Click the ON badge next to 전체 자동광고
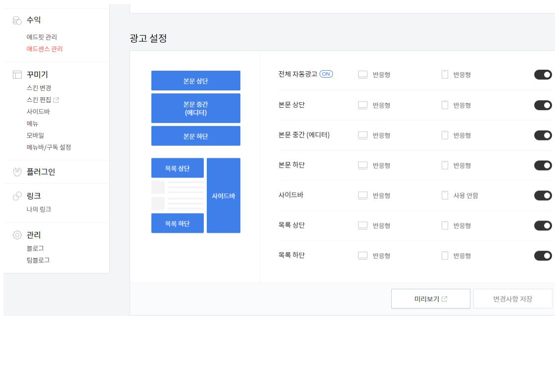 [x=326, y=74]
